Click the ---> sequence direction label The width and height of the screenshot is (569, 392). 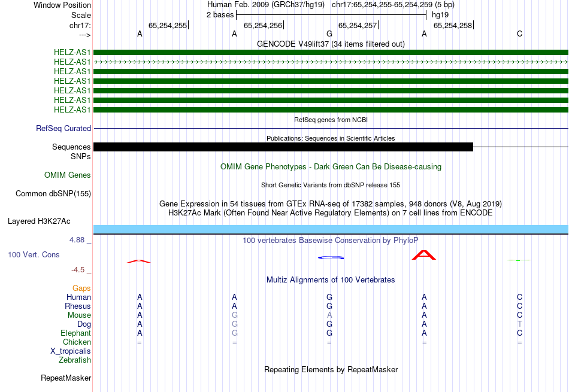[84, 35]
